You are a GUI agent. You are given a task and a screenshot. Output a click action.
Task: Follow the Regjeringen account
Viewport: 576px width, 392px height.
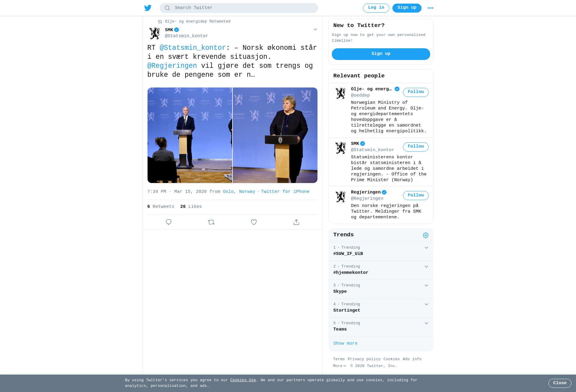416,196
